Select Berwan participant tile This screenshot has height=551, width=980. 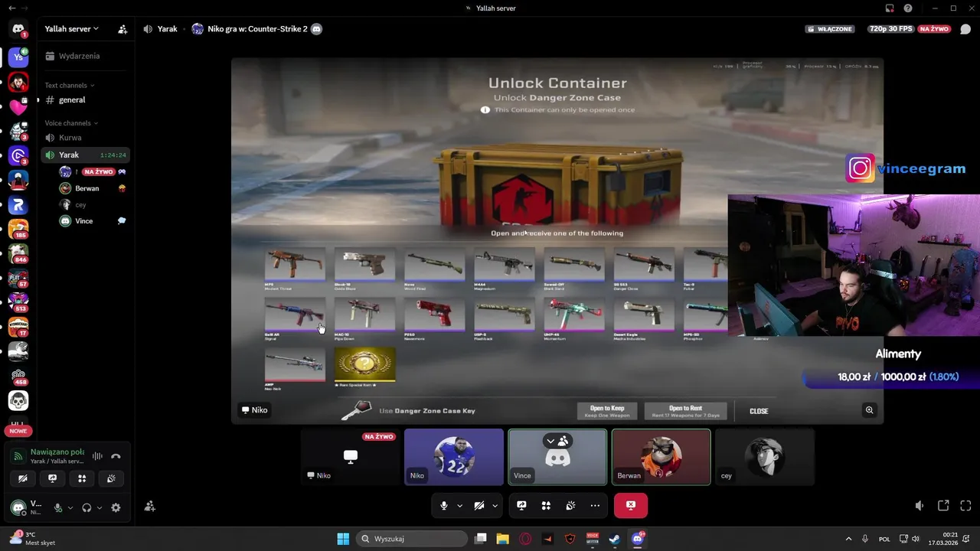pyautogui.click(x=661, y=457)
